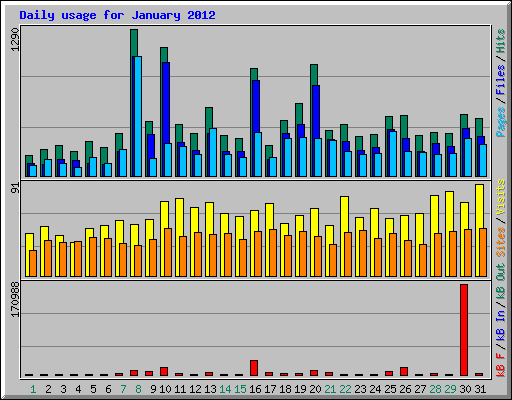Click day 31 on the x-axis

pos(480,389)
